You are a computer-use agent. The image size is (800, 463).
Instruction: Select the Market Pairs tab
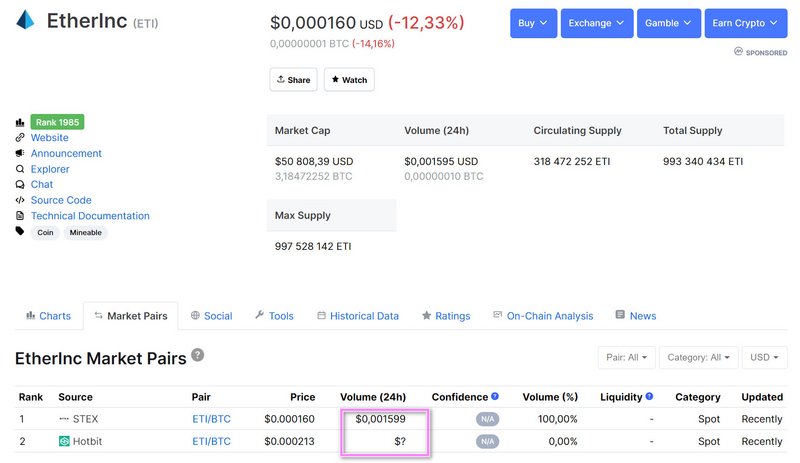[131, 316]
